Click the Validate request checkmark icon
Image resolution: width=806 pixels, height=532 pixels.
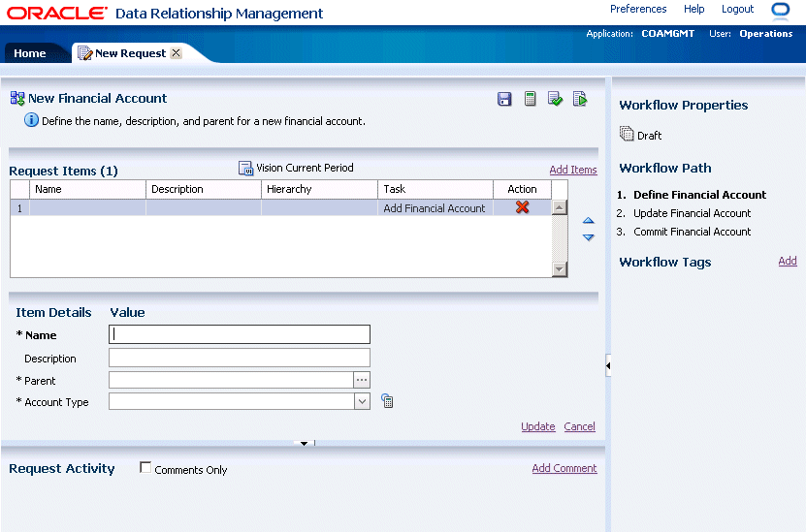[x=555, y=99]
